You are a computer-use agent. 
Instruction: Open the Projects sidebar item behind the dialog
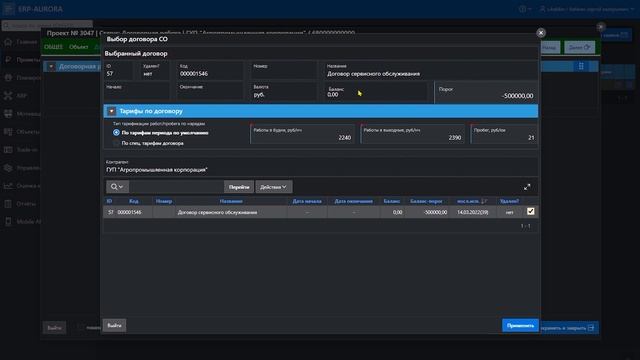(21, 60)
